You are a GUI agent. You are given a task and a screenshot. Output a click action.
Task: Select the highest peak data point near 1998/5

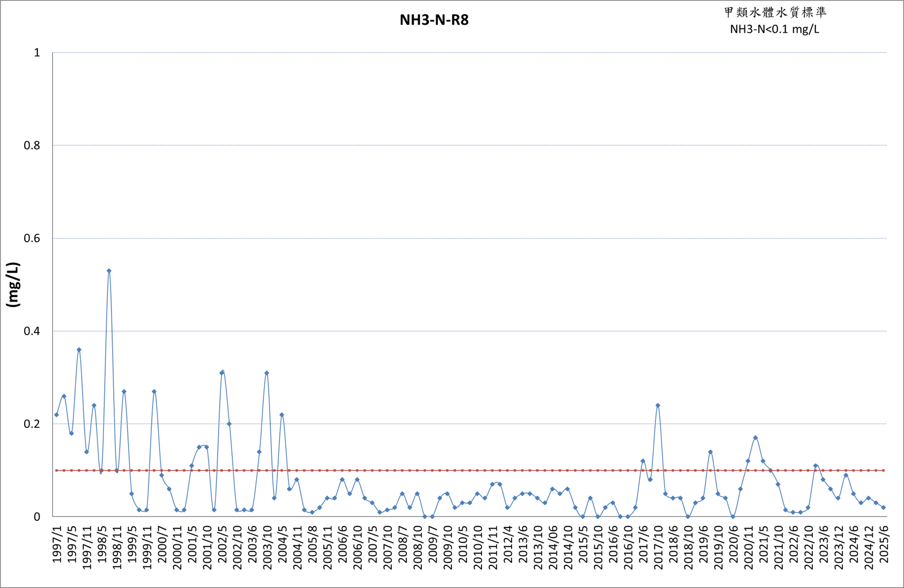point(109,271)
